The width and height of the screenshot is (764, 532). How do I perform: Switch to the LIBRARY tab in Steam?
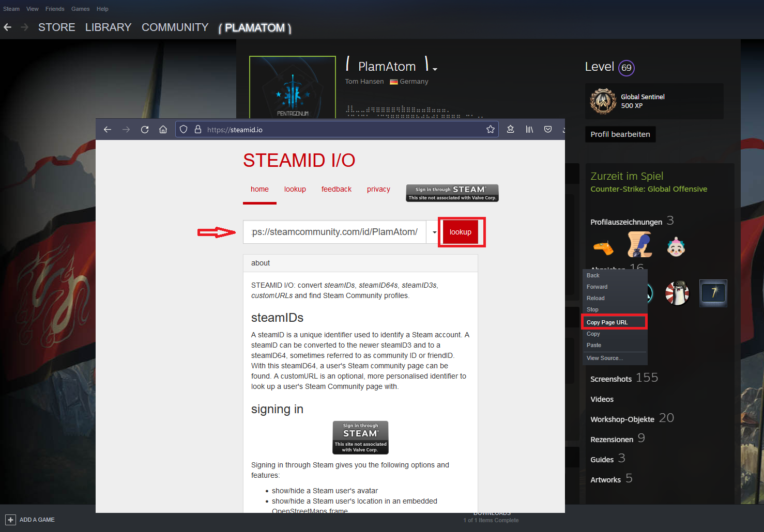[x=108, y=27]
